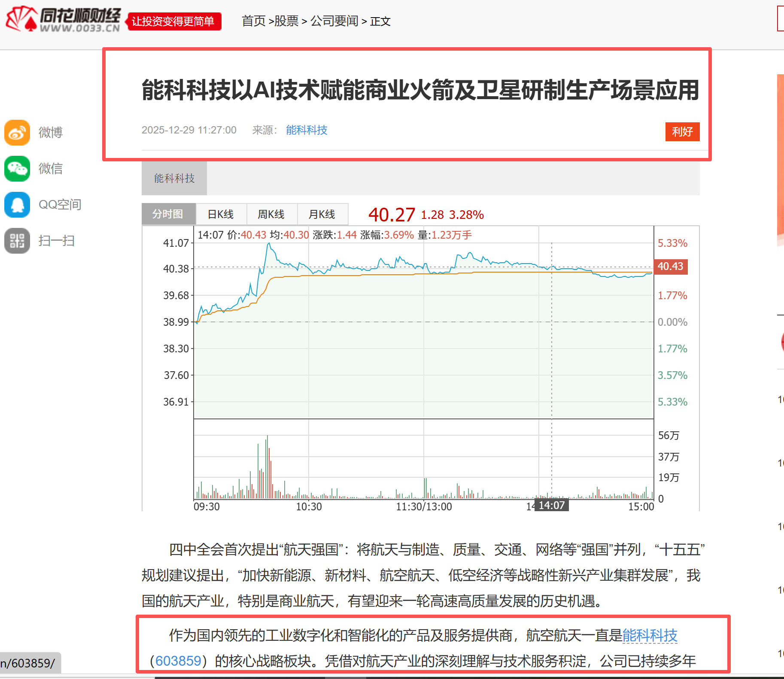Click the QQ空间 share label

click(60, 205)
